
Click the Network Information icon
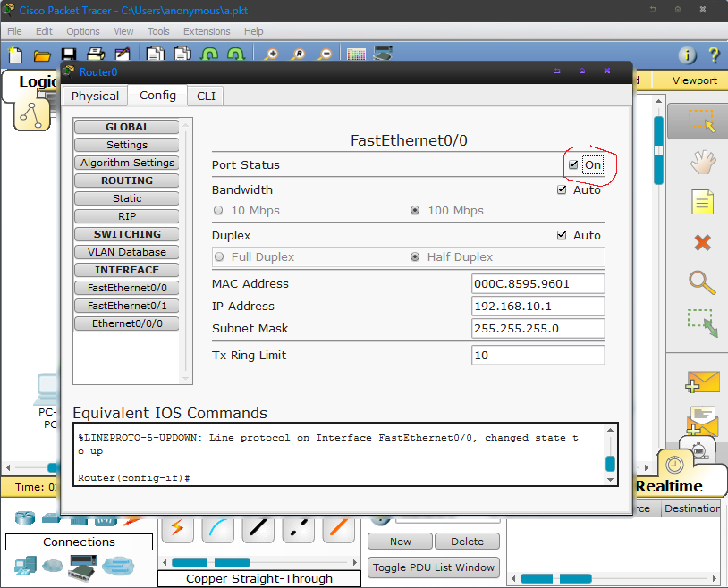click(x=688, y=55)
